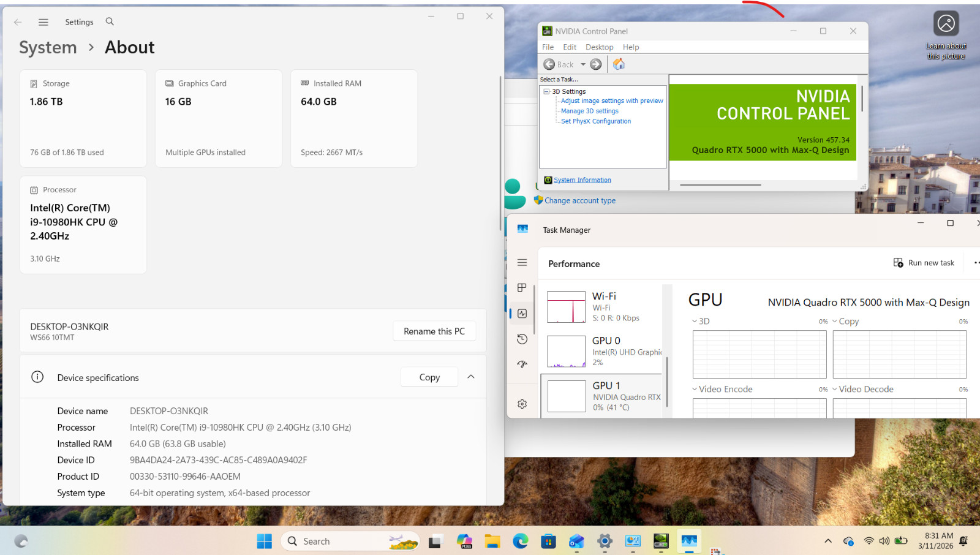Open the System Information link in NVIDIA Control Panel
The image size is (980, 555).
582,180
